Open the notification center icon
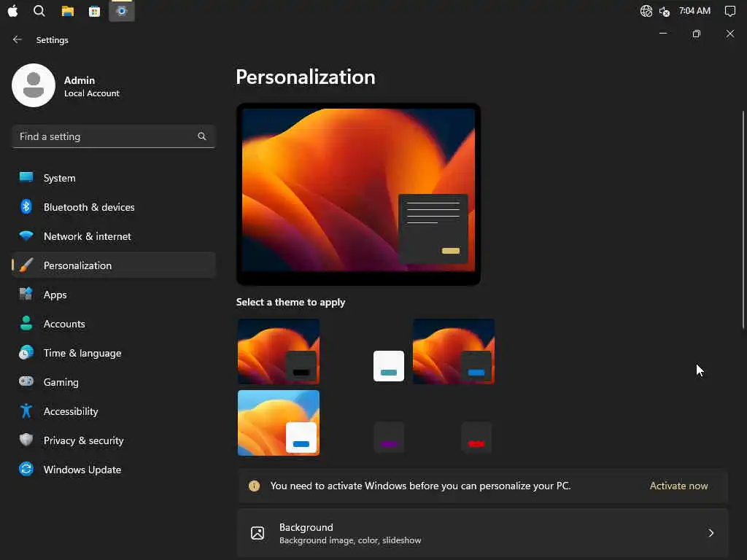Screen dimensions: 747x560 tap(729, 11)
